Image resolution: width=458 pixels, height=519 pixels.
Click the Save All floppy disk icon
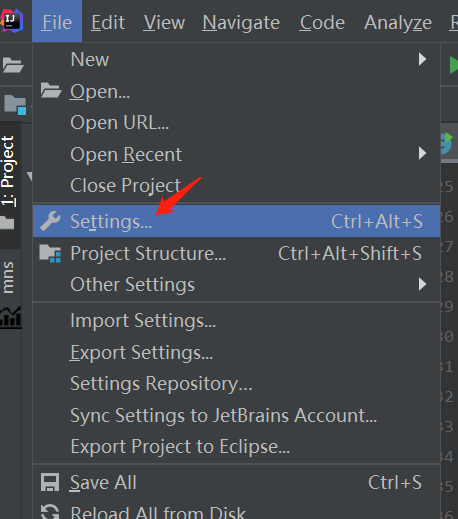point(50,482)
